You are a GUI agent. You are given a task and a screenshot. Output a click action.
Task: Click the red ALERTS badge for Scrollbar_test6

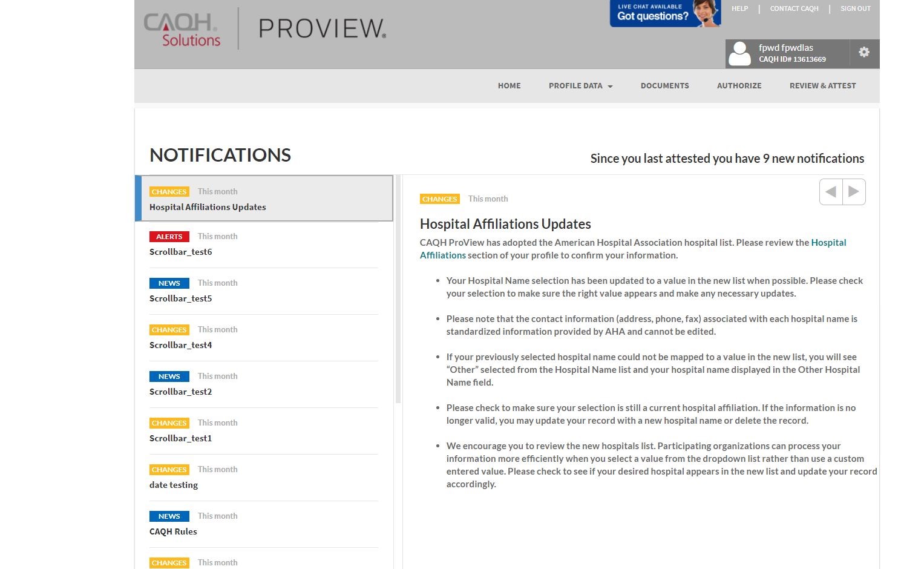coord(169,237)
